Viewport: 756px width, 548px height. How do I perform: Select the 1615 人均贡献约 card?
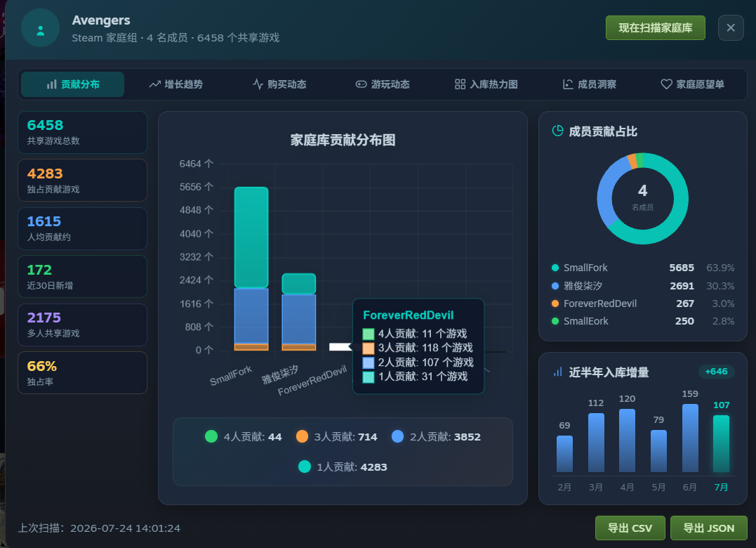(82, 228)
